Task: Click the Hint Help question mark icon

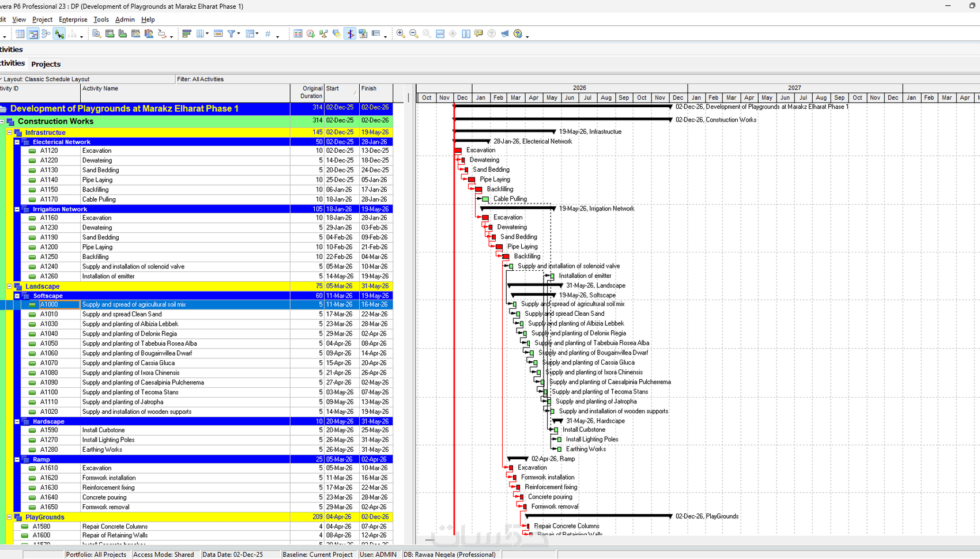Action: tap(492, 34)
